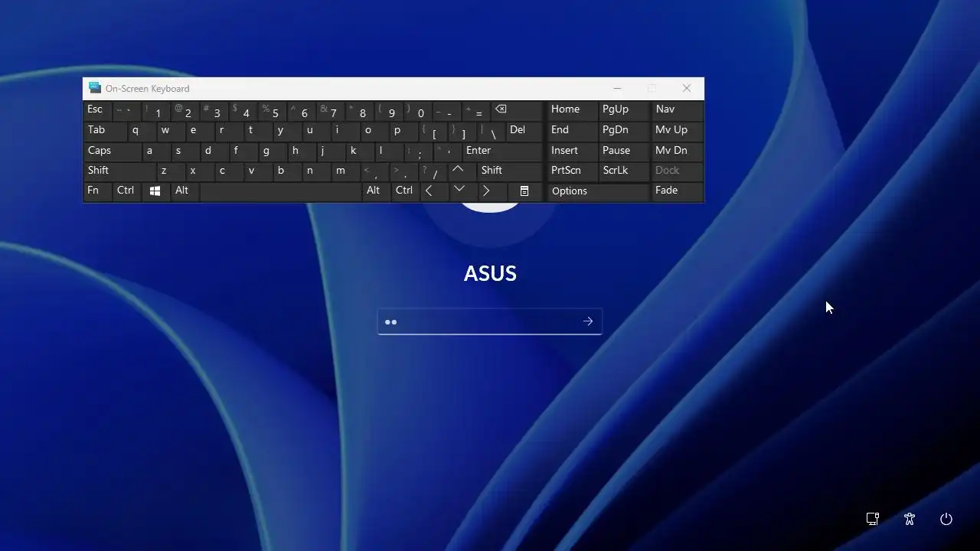Image resolution: width=980 pixels, height=551 pixels.
Task: Tap the Esc key
Action: pos(97,110)
